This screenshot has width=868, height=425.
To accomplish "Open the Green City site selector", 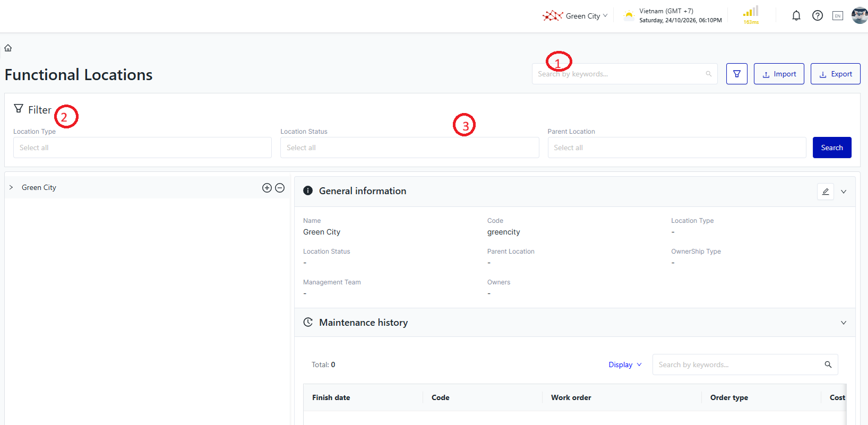I will 575,16.
